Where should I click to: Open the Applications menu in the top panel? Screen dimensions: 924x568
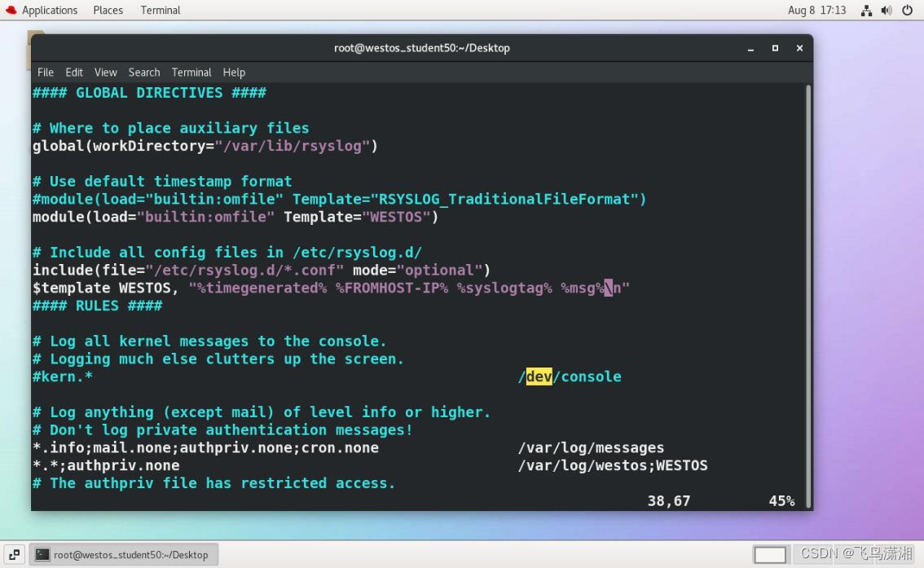pyautogui.click(x=50, y=10)
